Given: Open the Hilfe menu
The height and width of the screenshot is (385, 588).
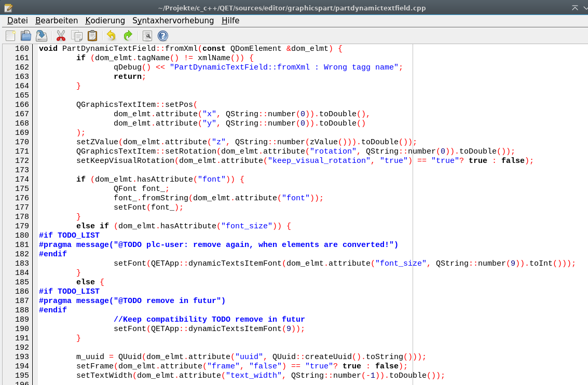Looking at the screenshot, I should tap(230, 21).
